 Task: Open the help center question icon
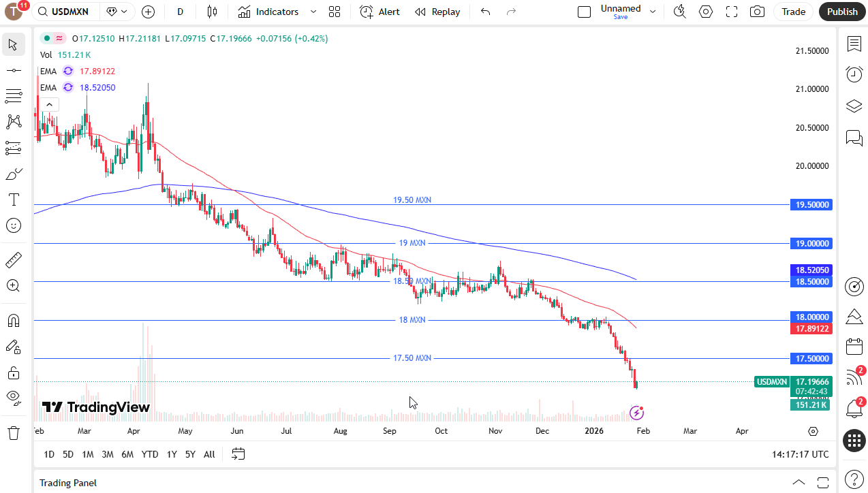coord(854,479)
